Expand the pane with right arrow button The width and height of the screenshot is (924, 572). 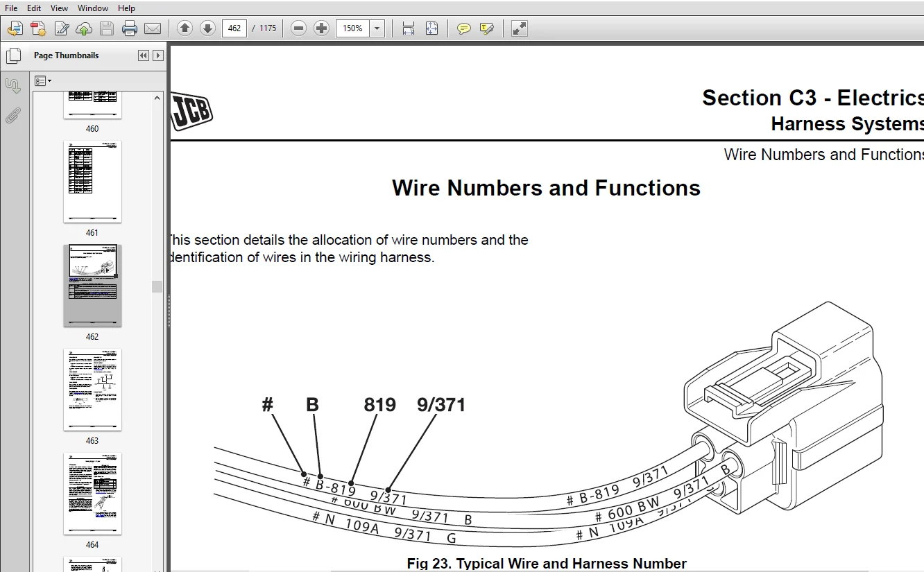[x=158, y=55]
